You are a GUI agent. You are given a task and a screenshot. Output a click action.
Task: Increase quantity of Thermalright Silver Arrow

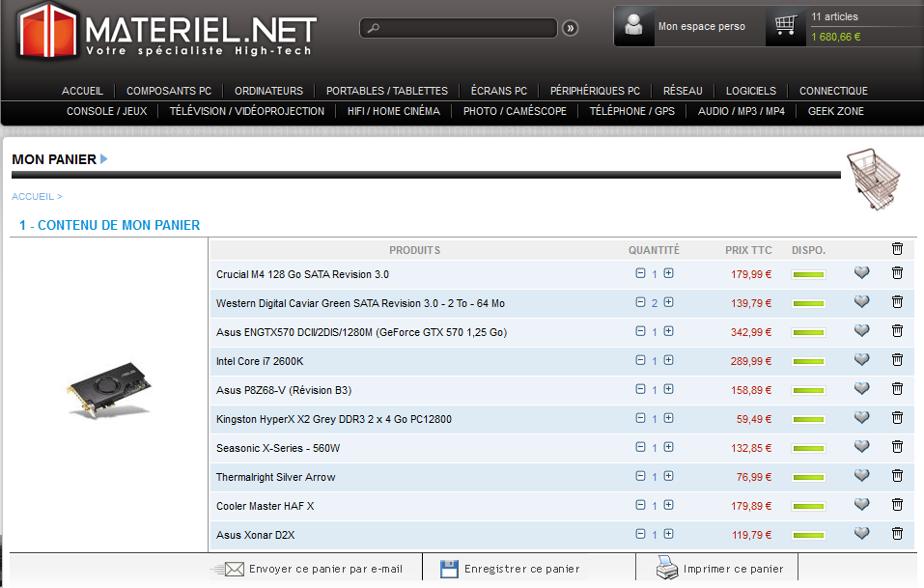pos(669,476)
